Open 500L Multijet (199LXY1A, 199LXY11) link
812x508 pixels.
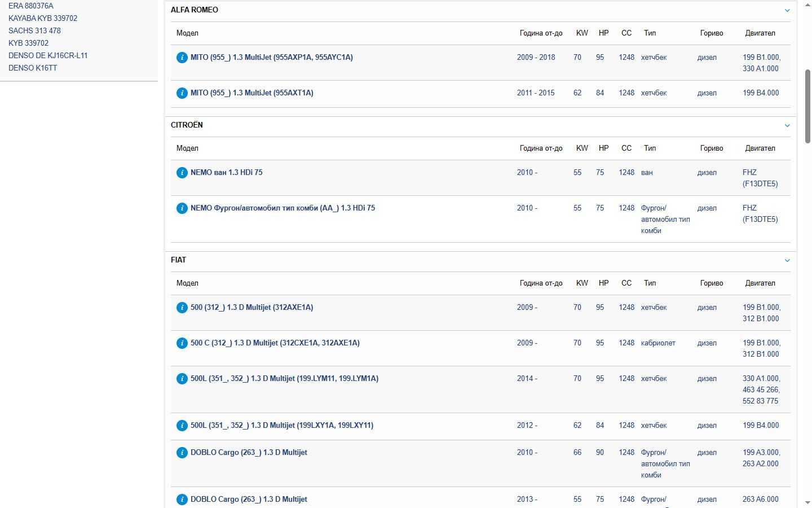click(x=282, y=425)
